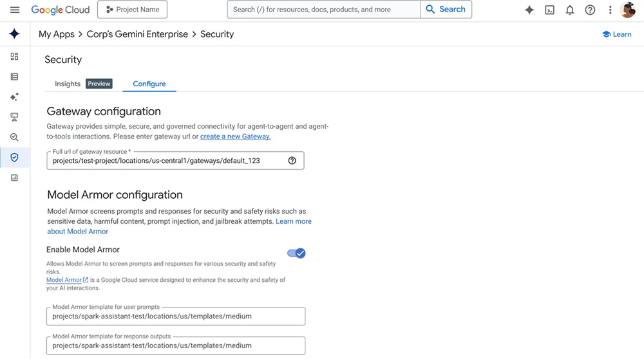Open the three-dot more options menu
Screen dimensions: 644x359
click(x=611, y=10)
